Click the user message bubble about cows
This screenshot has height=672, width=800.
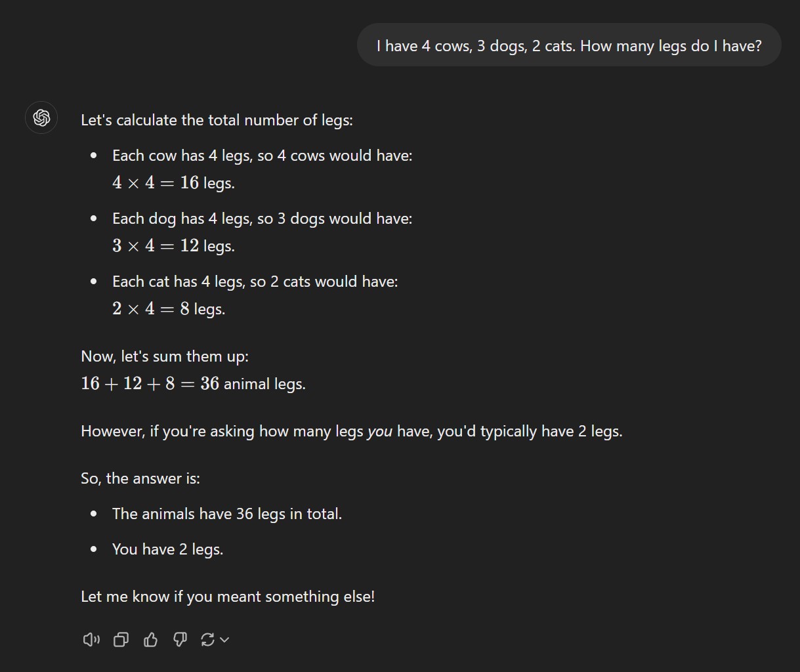click(568, 45)
